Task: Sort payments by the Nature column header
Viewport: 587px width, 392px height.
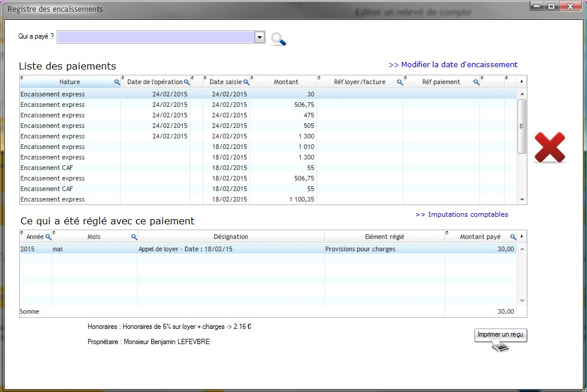Action: click(70, 82)
